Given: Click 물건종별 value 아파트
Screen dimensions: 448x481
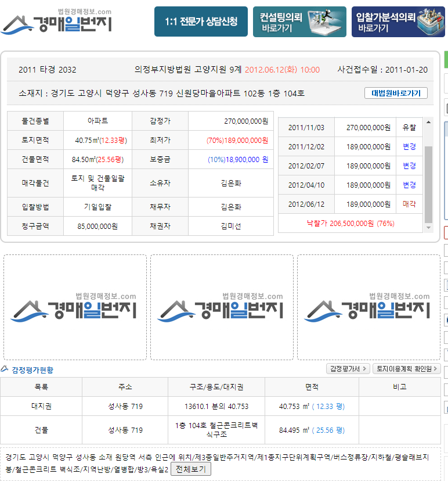Looking at the screenshot, I should pos(97,121).
